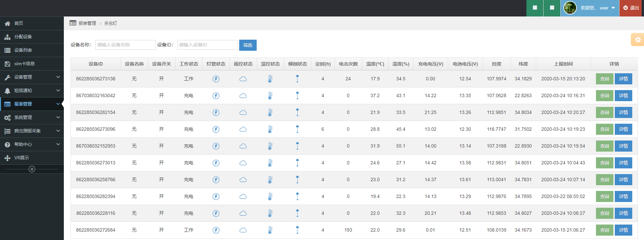Click second green grid icon in top bar
Image resolution: width=644 pixels, height=240 pixels.
pos(552,8)
